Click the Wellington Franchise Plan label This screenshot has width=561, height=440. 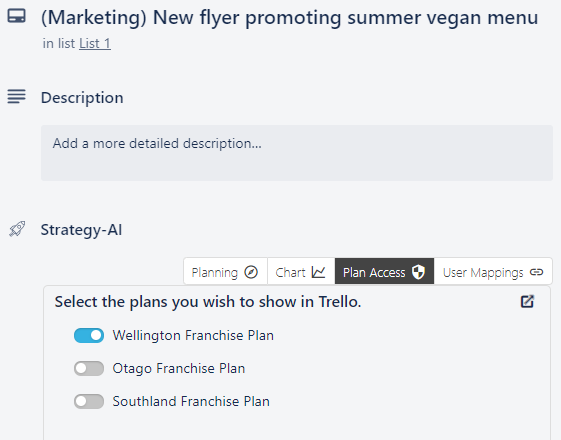pos(193,336)
